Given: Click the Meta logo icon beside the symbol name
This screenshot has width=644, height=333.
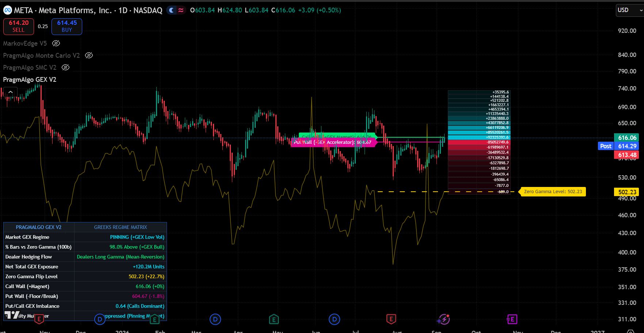Looking at the screenshot, I should pos(7,10).
